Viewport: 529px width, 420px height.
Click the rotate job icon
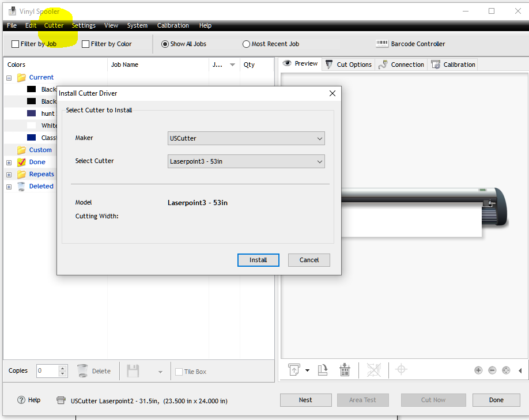[x=323, y=370]
